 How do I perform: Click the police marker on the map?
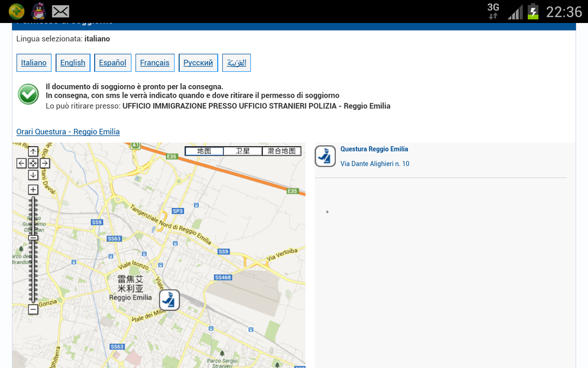(x=169, y=300)
